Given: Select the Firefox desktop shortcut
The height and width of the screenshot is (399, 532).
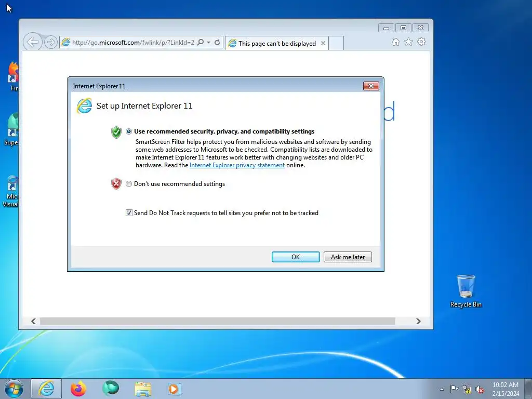Looking at the screenshot, I should [x=13, y=77].
